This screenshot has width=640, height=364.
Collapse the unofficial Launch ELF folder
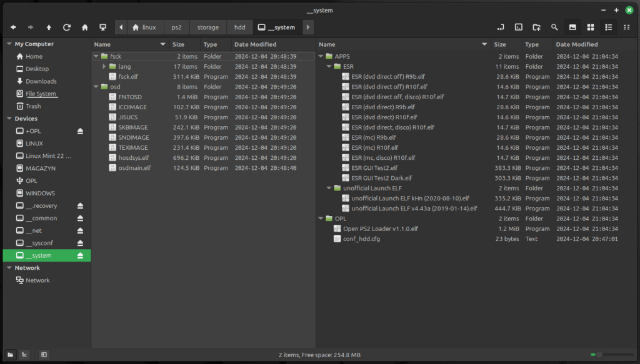point(329,189)
